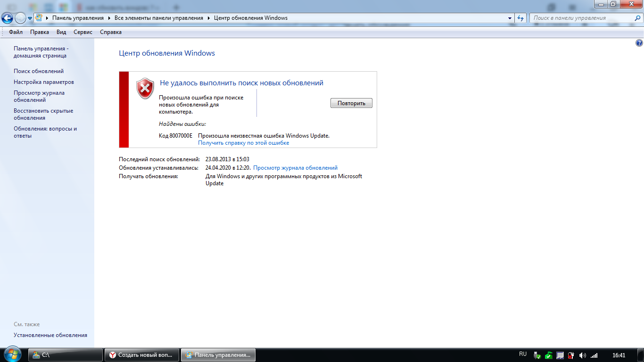This screenshot has height=362, width=644.
Task: Open network signal bars tray icon
Action: point(594,355)
